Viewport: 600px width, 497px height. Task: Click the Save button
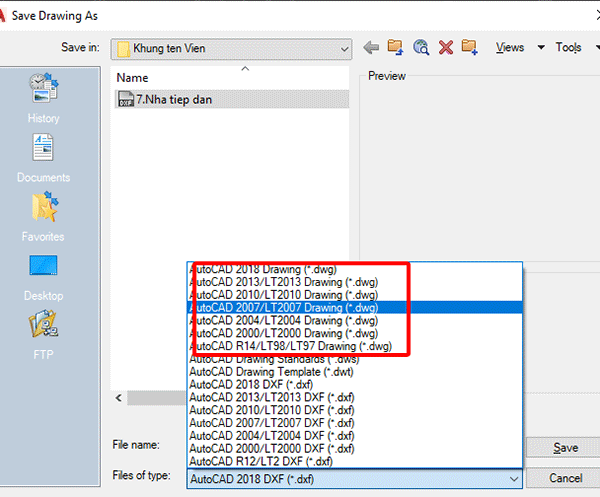pyautogui.click(x=563, y=448)
